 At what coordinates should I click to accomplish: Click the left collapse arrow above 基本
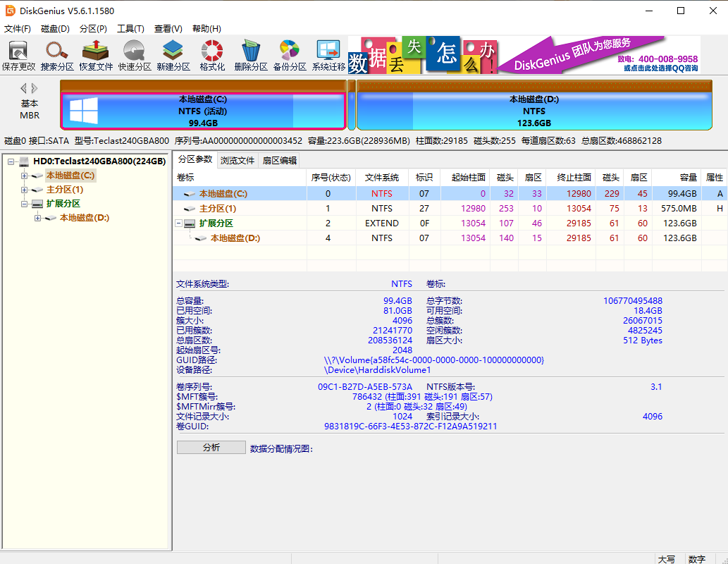(x=22, y=87)
